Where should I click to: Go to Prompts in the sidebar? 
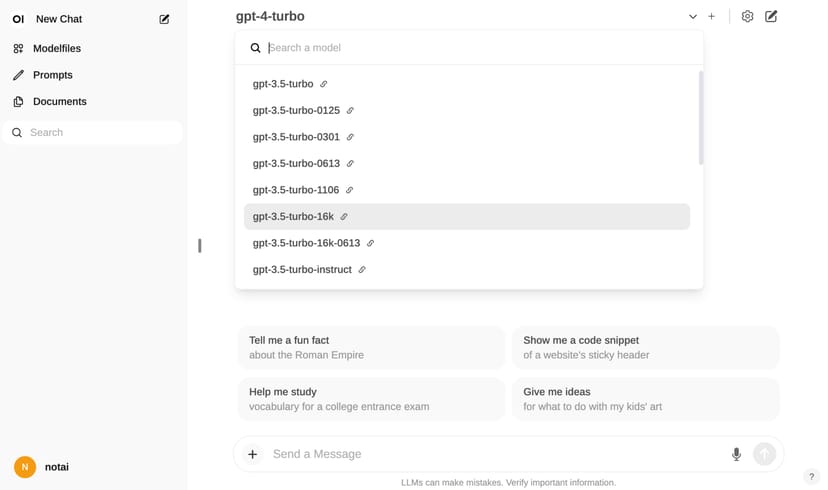52,75
